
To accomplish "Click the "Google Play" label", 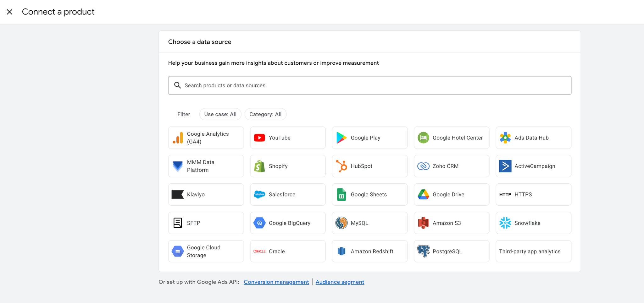I will (365, 138).
